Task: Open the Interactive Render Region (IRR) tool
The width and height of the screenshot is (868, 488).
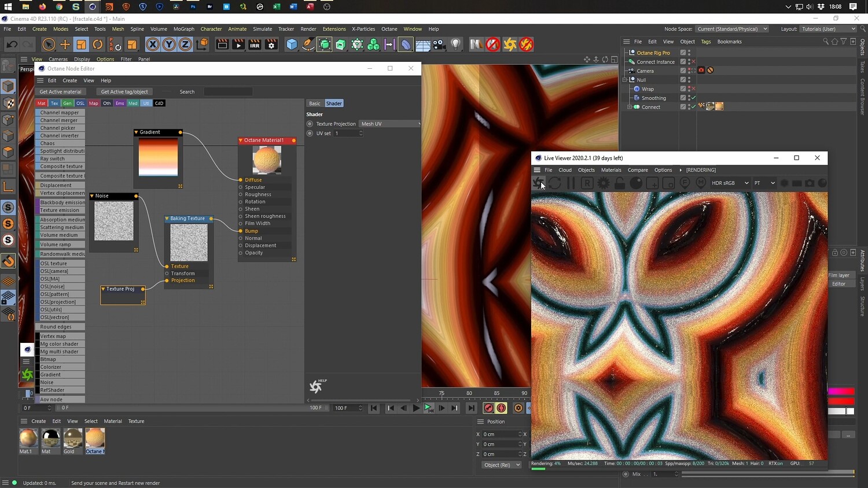Action: click(255, 45)
